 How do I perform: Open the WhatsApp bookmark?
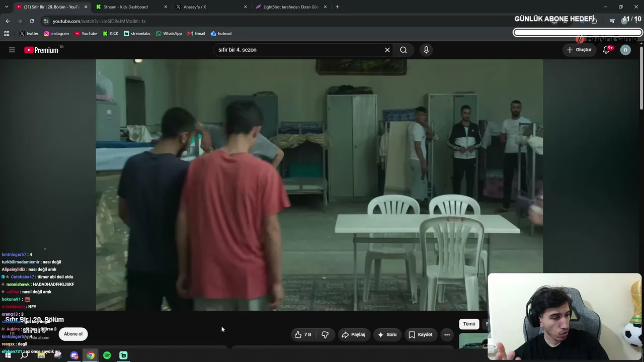coord(169,34)
